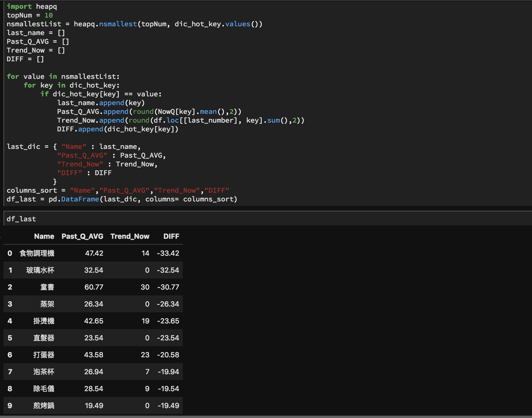532x418 pixels.
Task: Click the DIFF.append line
Action: coord(118,129)
